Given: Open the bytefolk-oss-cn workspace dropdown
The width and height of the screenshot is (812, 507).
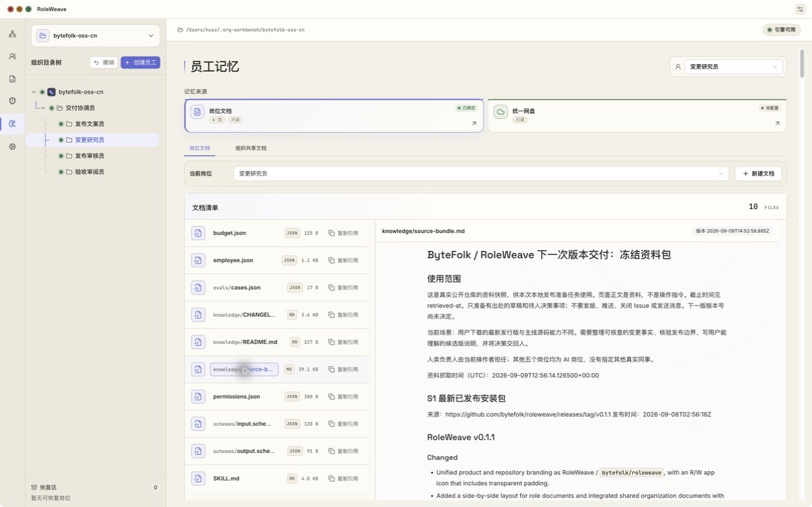Looking at the screenshot, I should click(95, 36).
